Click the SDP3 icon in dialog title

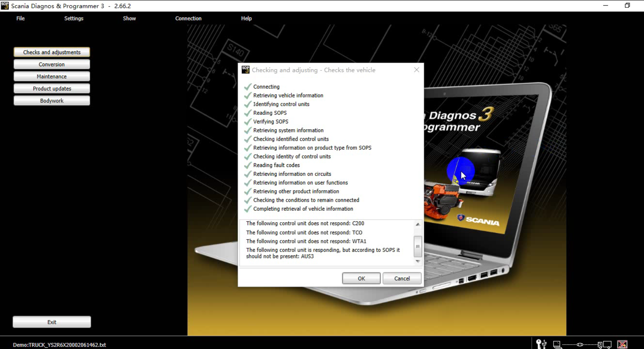246,70
